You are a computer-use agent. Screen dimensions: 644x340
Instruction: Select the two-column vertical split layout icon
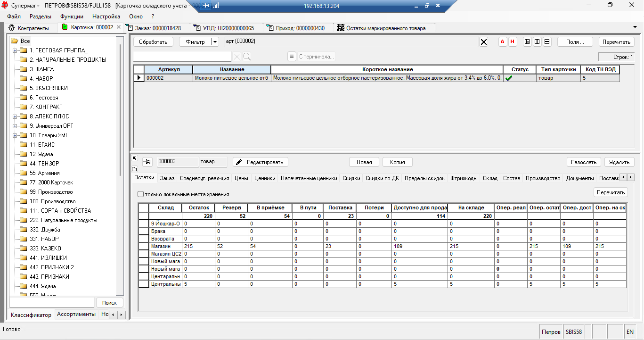(x=537, y=41)
